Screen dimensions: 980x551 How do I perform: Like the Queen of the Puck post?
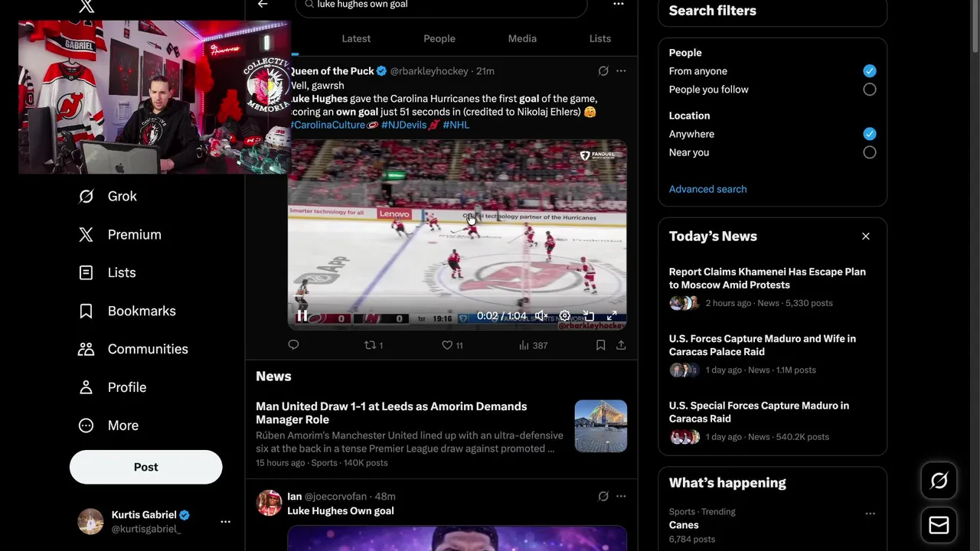point(452,345)
